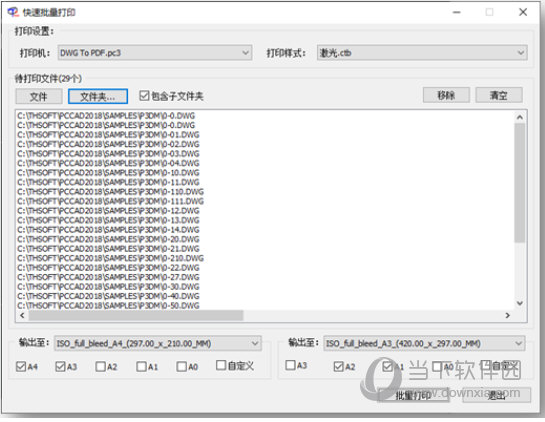The image size is (545, 422).
Task: Open the ISO_full_bleed_A3 output dropdown
Action: [x=424, y=343]
